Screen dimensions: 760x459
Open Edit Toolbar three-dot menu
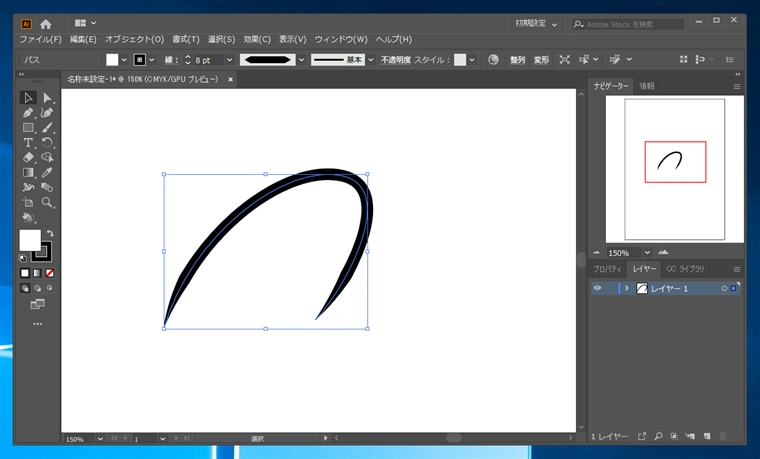tap(37, 324)
